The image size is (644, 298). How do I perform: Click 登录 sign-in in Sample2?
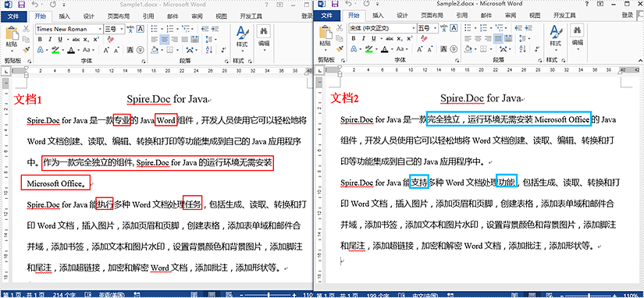[628, 15]
